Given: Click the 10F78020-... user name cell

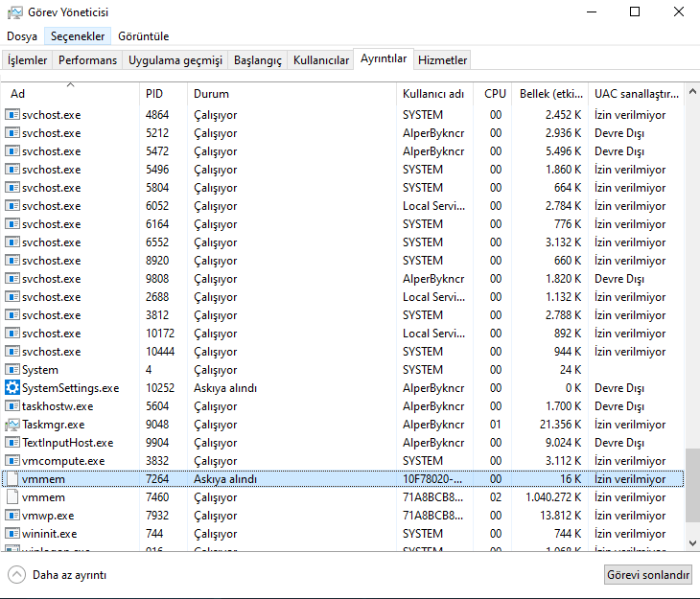Looking at the screenshot, I should pos(432,479).
